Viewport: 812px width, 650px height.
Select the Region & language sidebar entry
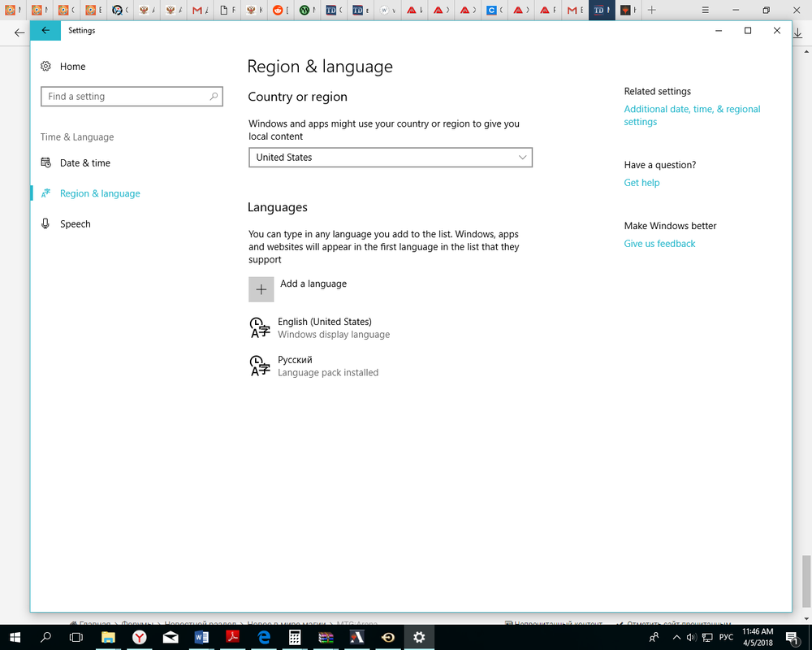pyautogui.click(x=99, y=193)
